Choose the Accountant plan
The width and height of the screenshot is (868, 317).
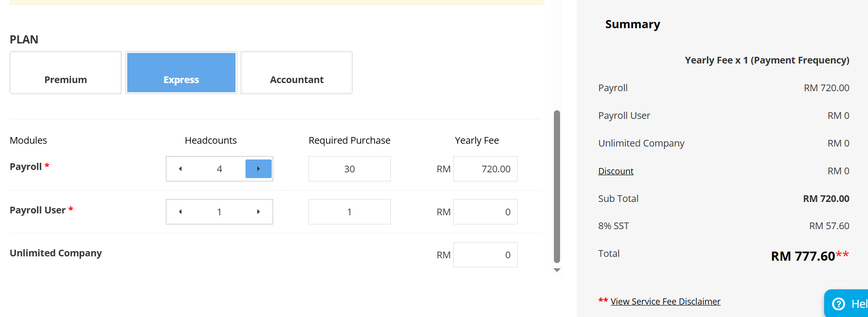(296, 73)
